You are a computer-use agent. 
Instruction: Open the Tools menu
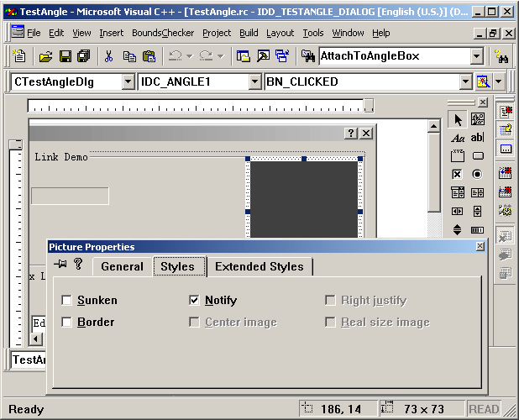coord(312,33)
